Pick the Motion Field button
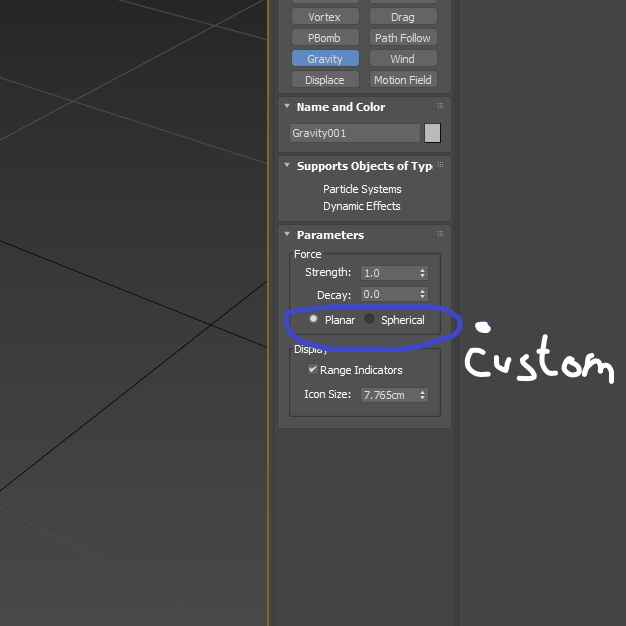Screen dimensions: 626x626 point(403,80)
